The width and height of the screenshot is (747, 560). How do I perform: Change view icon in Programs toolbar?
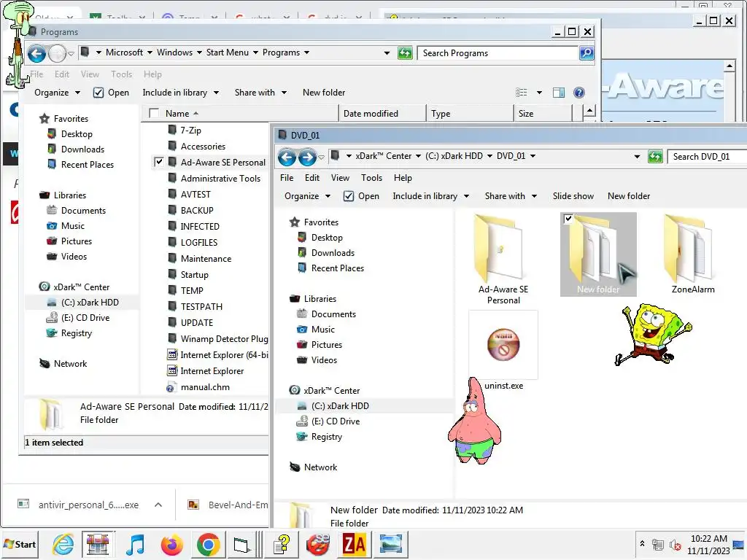click(521, 93)
